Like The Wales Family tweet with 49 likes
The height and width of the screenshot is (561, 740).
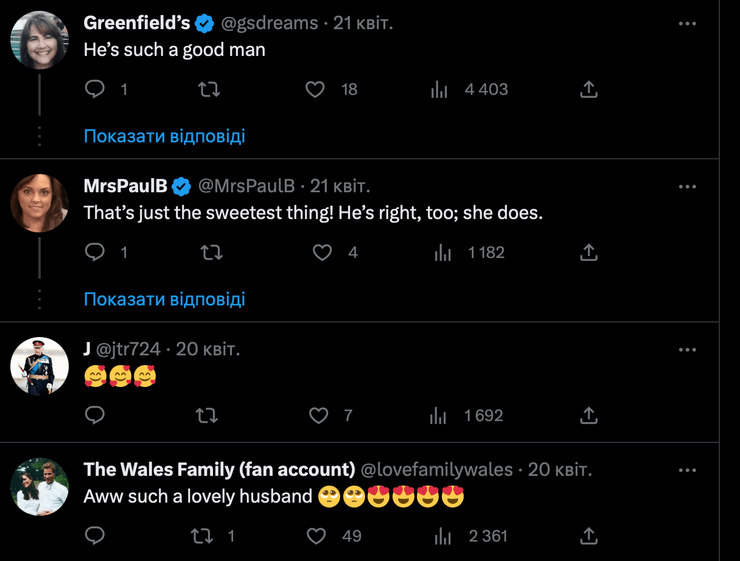(317, 536)
